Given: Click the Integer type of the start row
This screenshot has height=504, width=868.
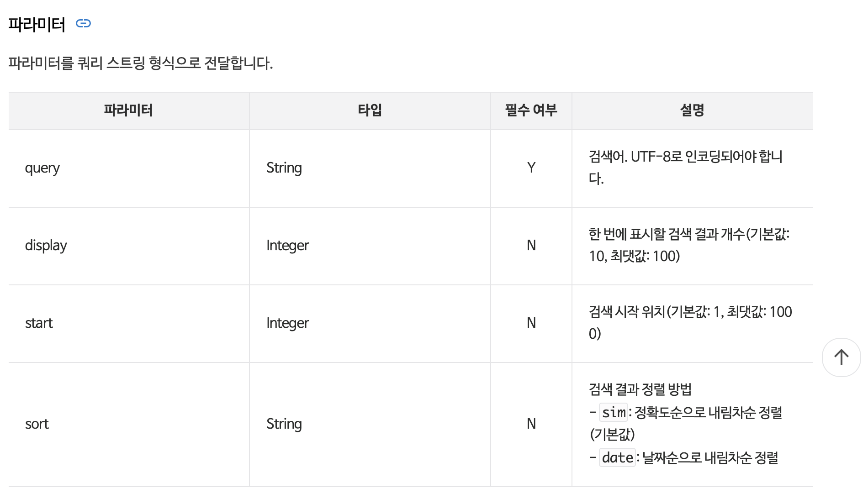Looking at the screenshot, I should pos(288,324).
